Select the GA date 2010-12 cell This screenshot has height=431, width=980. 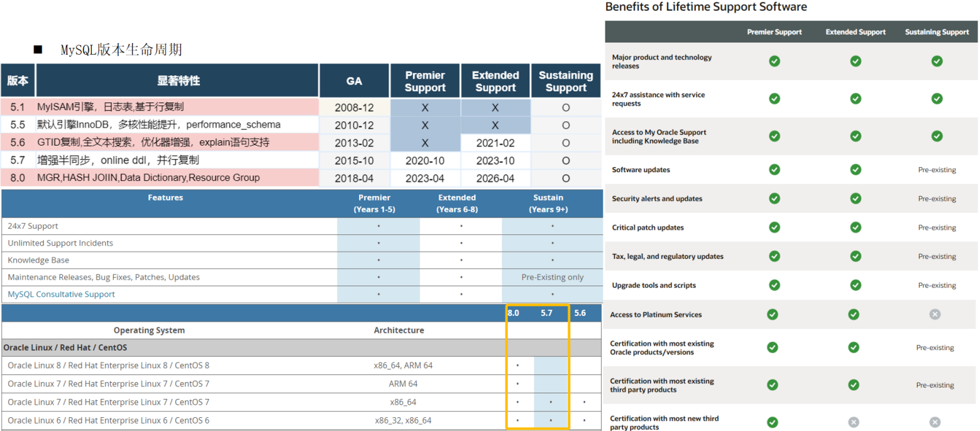coord(354,125)
